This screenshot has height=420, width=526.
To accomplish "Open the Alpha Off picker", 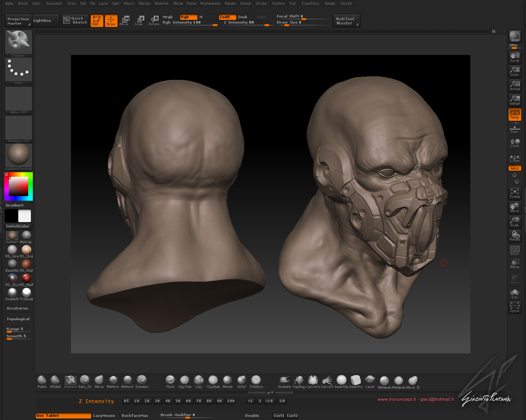I will pyautogui.click(x=19, y=100).
